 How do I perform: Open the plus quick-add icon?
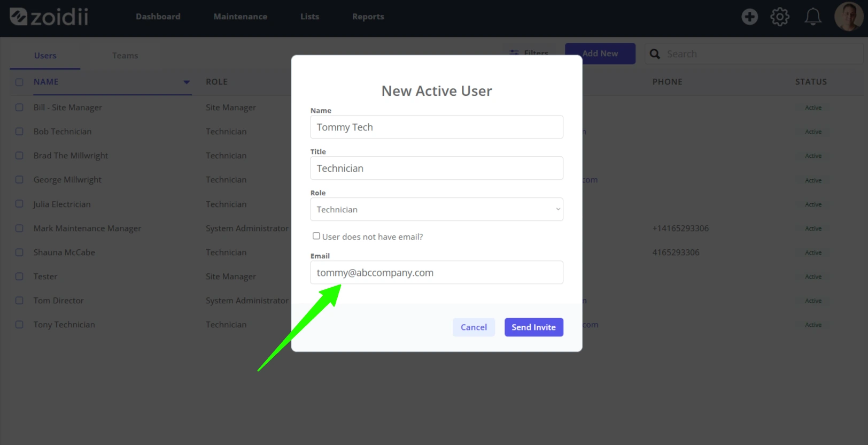(749, 17)
